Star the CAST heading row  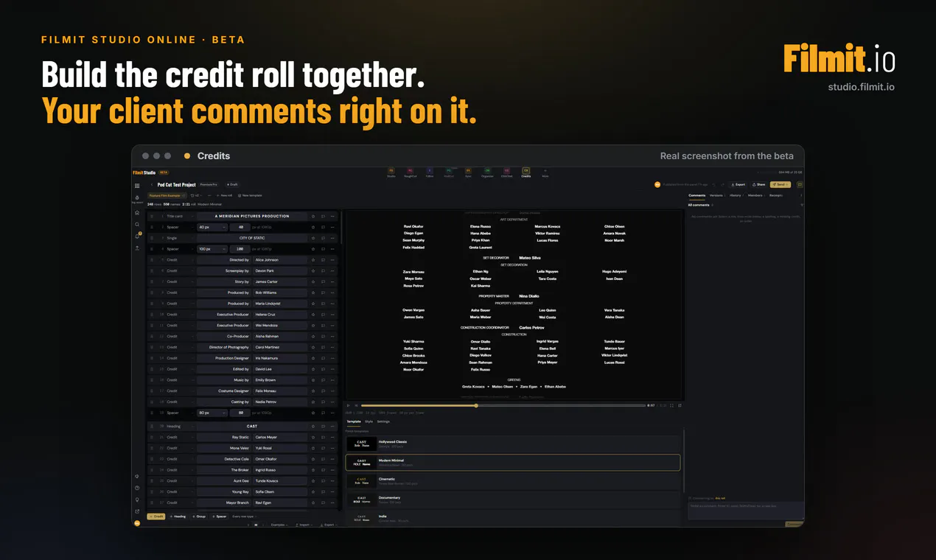point(313,427)
